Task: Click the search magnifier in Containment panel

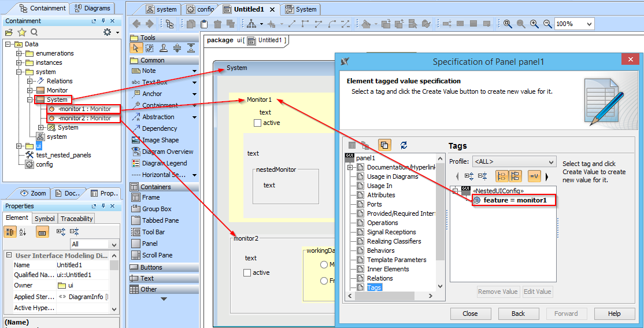Action: click(x=34, y=32)
